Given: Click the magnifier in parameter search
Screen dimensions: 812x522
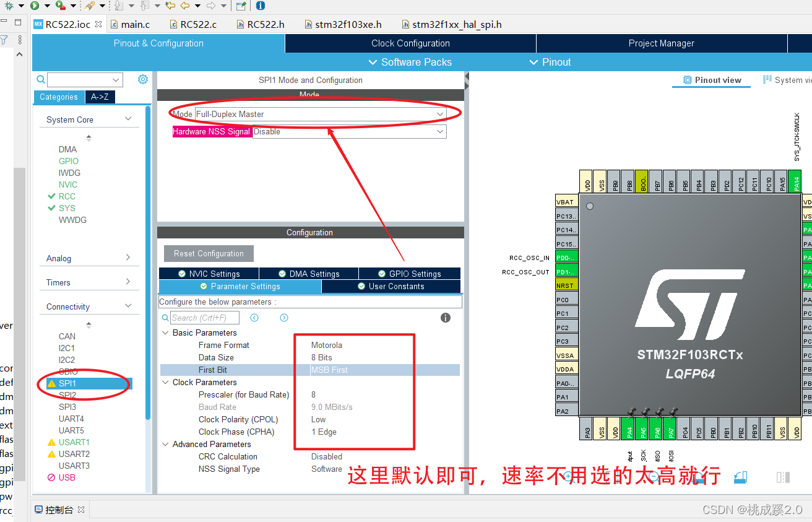Looking at the screenshot, I should pyautogui.click(x=165, y=318).
